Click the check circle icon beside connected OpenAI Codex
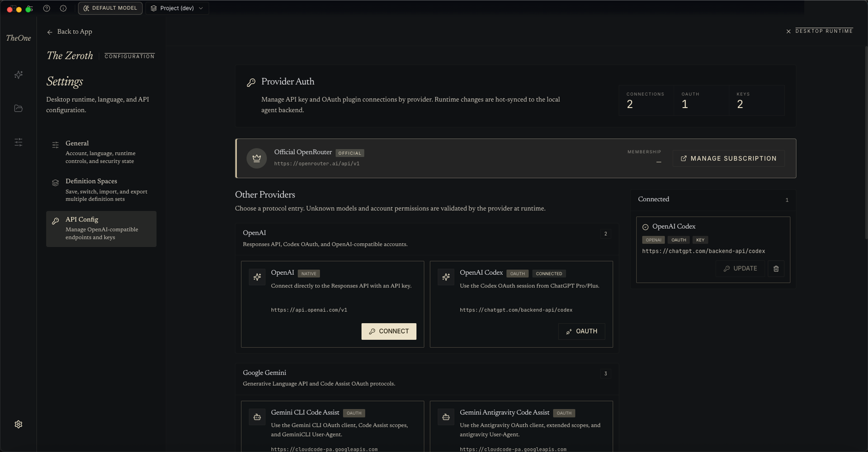 pos(646,227)
